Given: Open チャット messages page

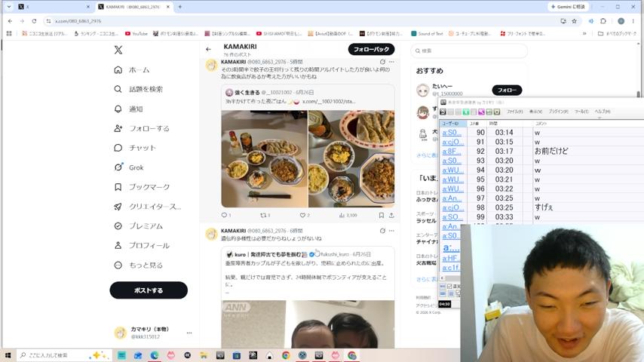Looking at the screenshot, I should coord(135,148).
